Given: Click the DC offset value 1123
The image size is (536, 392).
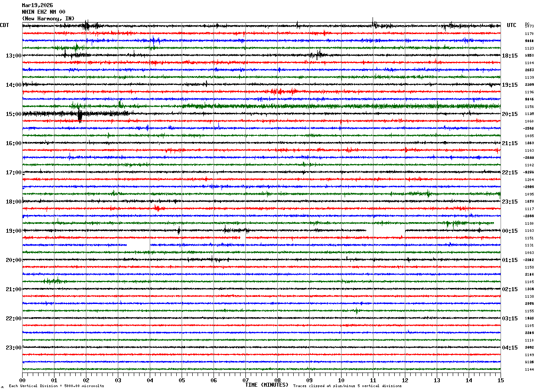Looking at the screenshot, I should click(529, 48).
